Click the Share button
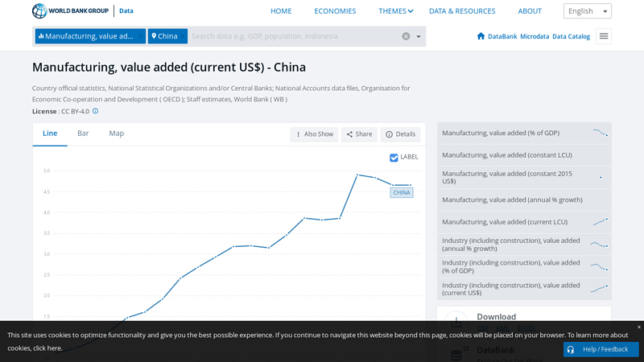 pos(359,134)
